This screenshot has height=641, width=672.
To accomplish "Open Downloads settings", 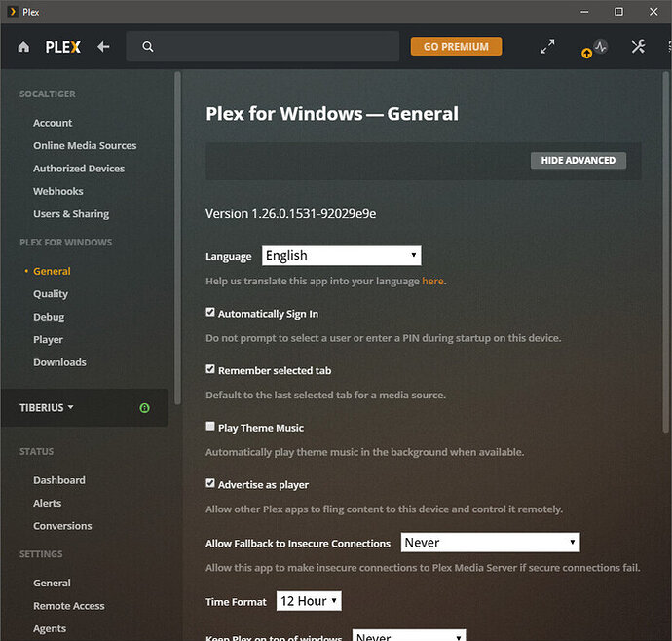I will click(59, 362).
